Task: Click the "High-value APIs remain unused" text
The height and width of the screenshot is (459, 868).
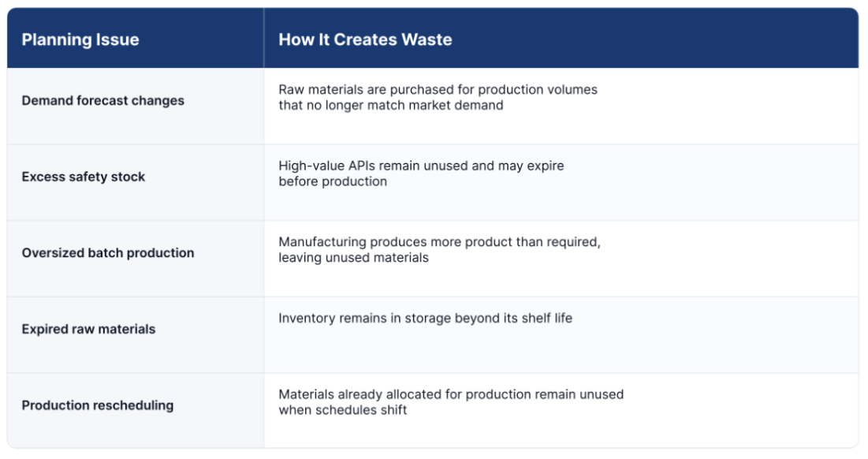Action: click(x=373, y=166)
